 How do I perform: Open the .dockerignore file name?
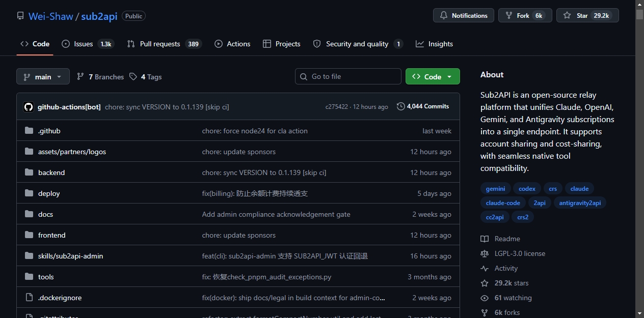(60, 298)
